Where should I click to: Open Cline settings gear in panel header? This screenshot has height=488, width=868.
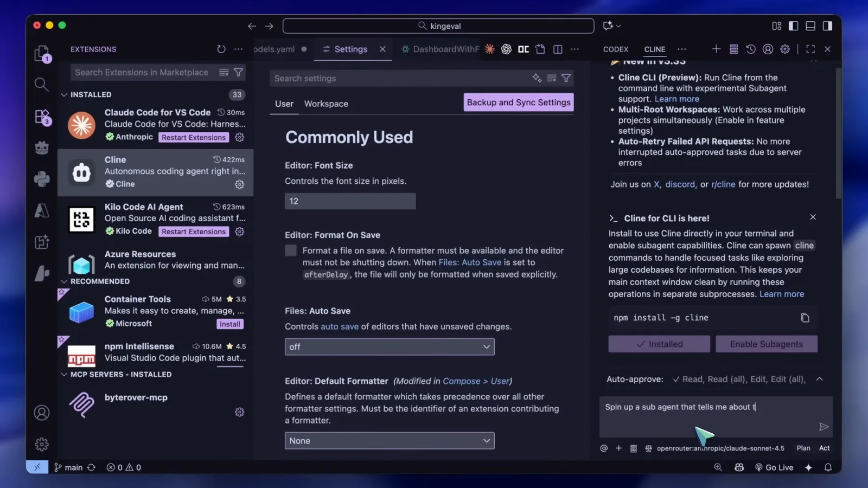pyautogui.click(x=785, y=49)
